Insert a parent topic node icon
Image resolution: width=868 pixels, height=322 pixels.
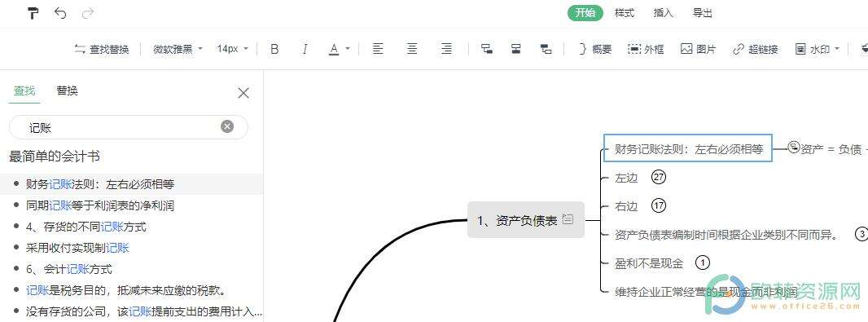pyautogui.click(x=546, y=49)
